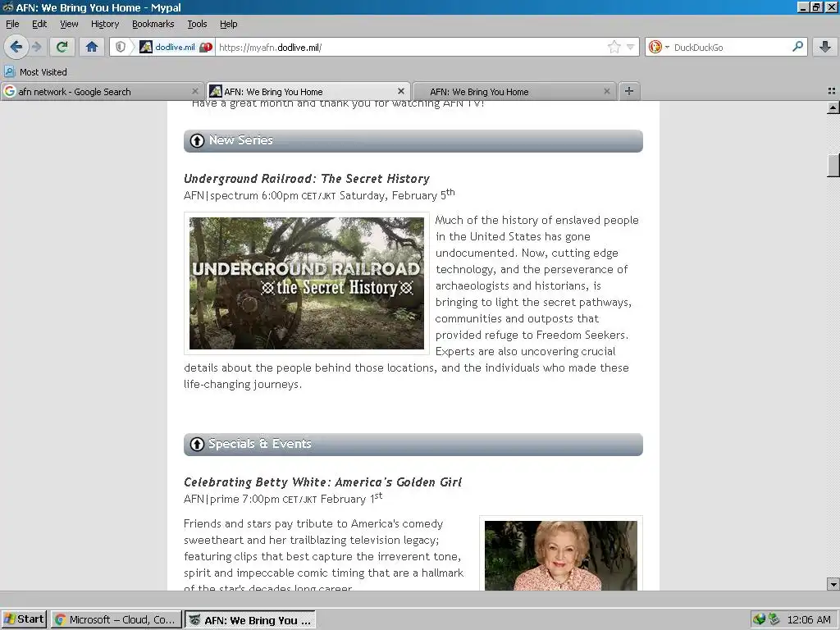Click the AFN favicon on active tab

tap(216, 91)
